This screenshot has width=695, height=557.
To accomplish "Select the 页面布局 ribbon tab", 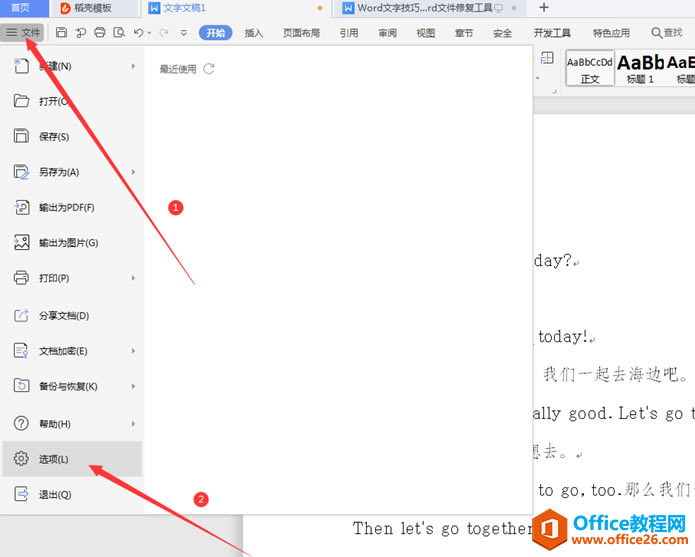I will (301, 33).
